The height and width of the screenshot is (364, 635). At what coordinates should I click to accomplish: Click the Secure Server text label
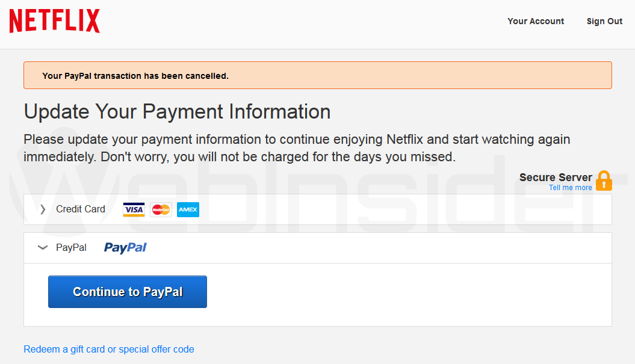click(556, 177)
